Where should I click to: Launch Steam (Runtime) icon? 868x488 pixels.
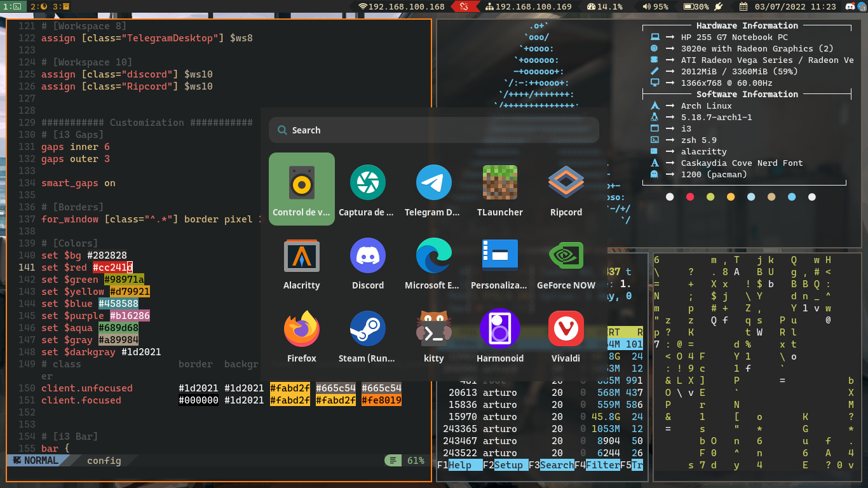pos(368,335)
